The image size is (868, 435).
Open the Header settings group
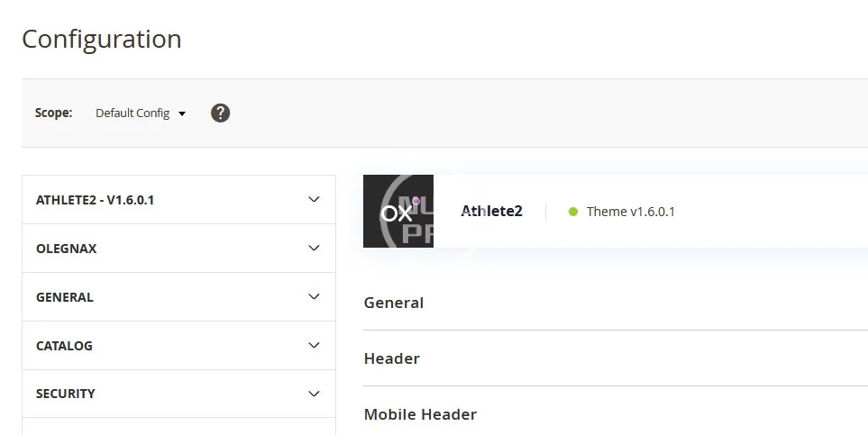[x=392, y=358]
